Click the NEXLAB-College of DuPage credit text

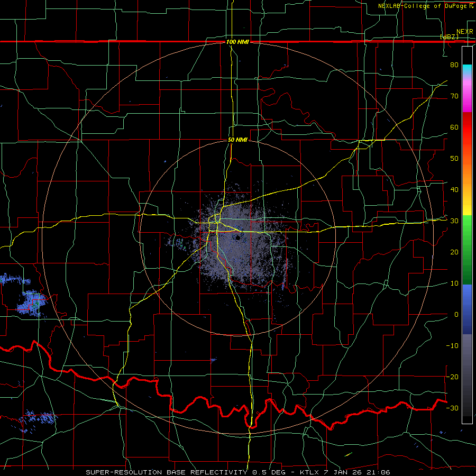tap(426, 6)
